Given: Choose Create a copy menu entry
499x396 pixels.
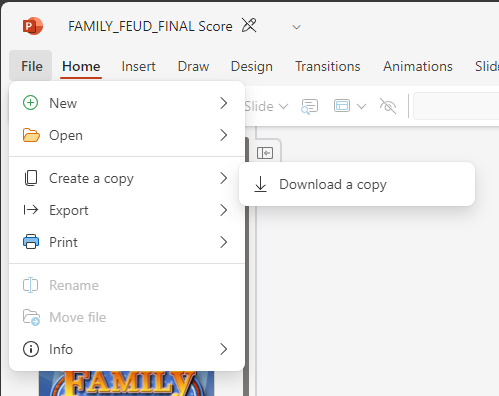Looking at the screenshot, I should [x=127, y=178].
